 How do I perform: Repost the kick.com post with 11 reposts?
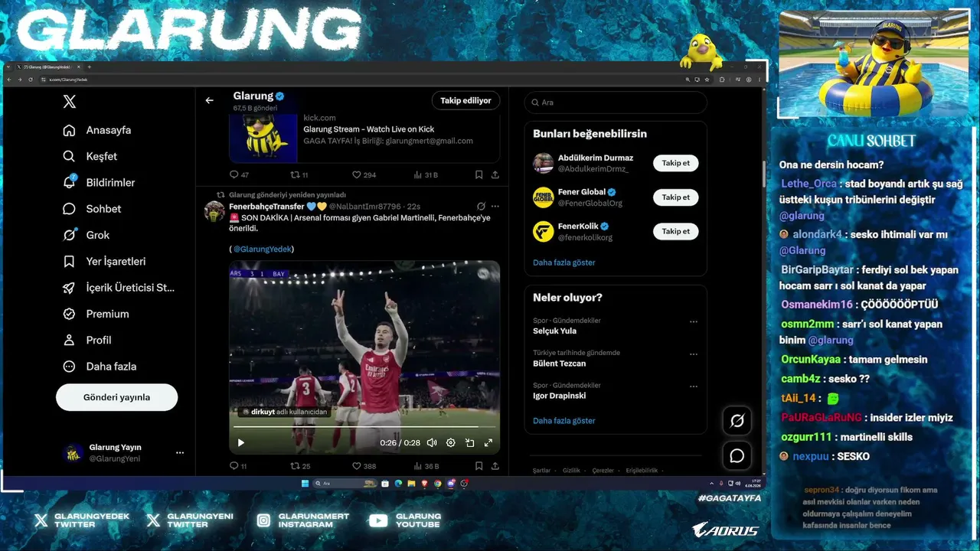299,174
